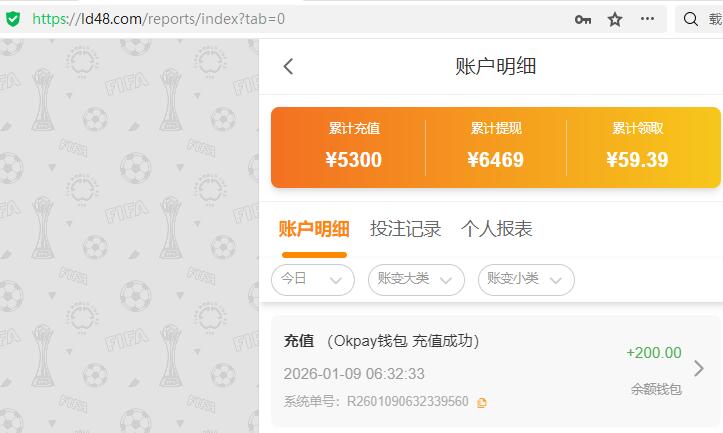This screenshot has height=433, width=723.
Task: Click the +200.00 amount on recharge entry
Action: 654,353
